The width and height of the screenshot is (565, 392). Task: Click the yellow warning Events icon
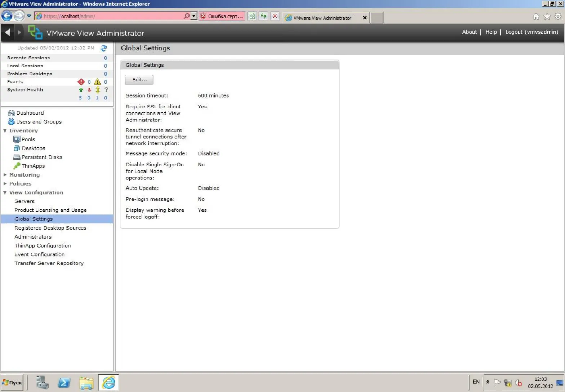coord(97,82)
